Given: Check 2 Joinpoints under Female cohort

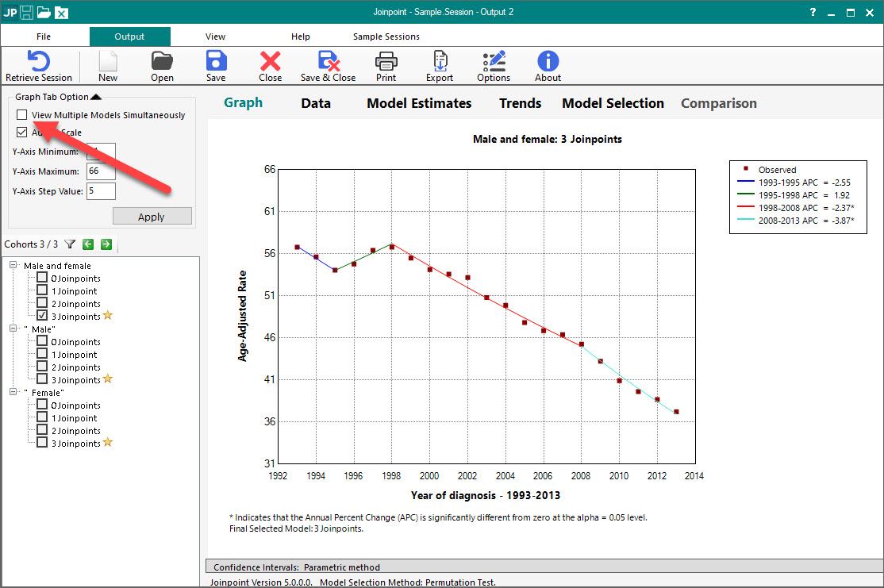Looking at the screenshot, I should 42,430.
